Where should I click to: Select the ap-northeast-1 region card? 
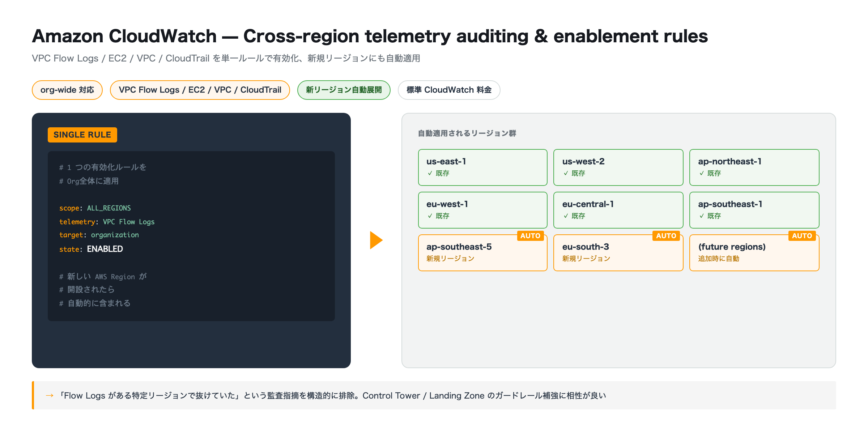coord(754,167)
